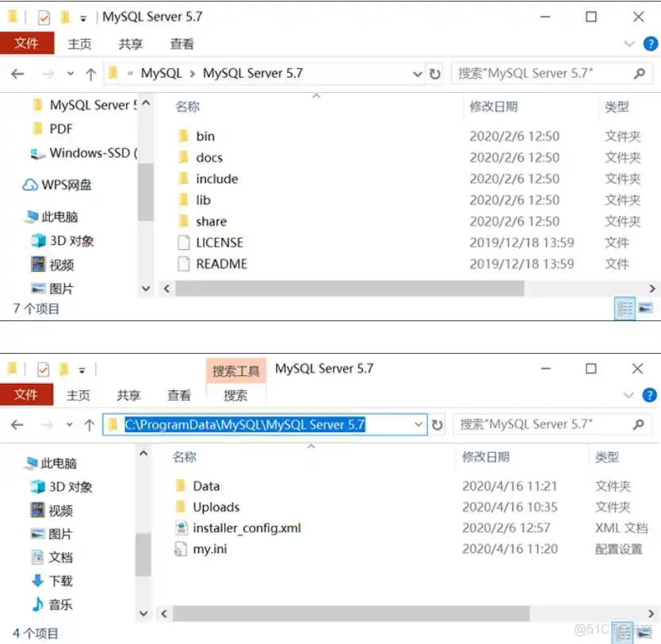Select the share folder
This screenshot has height=644, width=661.
[x=211, y=221]
